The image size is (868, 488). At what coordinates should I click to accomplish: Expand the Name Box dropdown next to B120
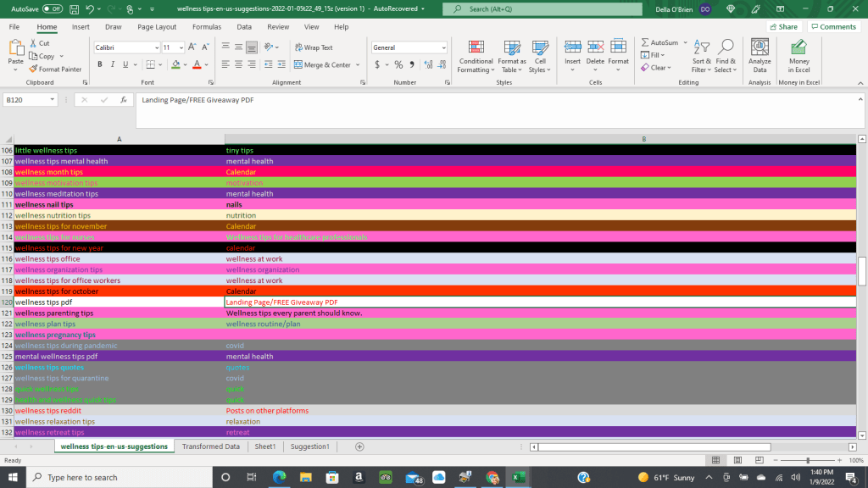point(53,100)
